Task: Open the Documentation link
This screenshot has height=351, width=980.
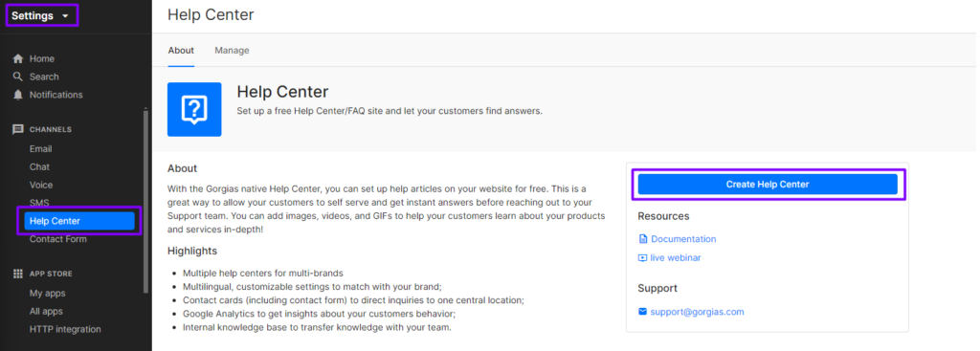Action: (x=683, y=239)
